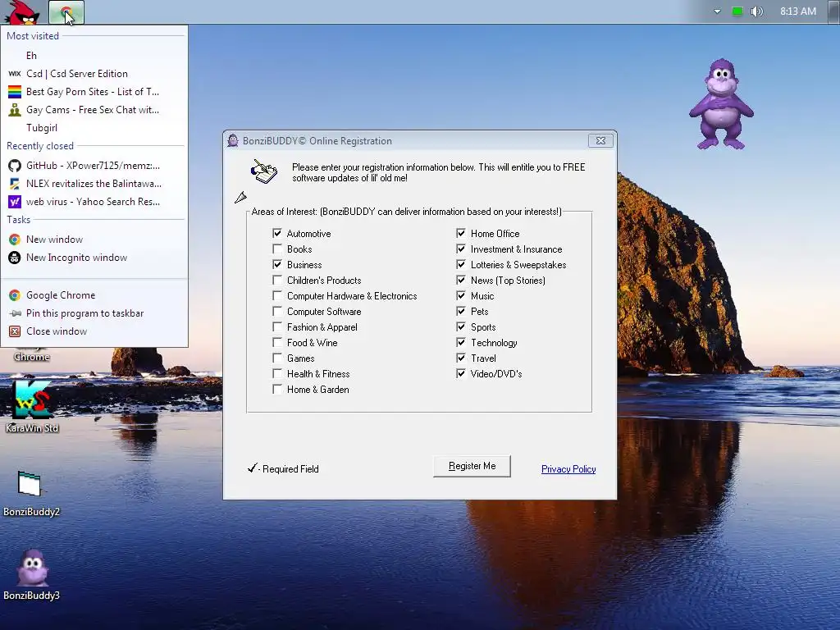Screen dimensions: 840x630
Task: Reopen web virus Yahoo Search entry
Action: click(x=94, y=202)
